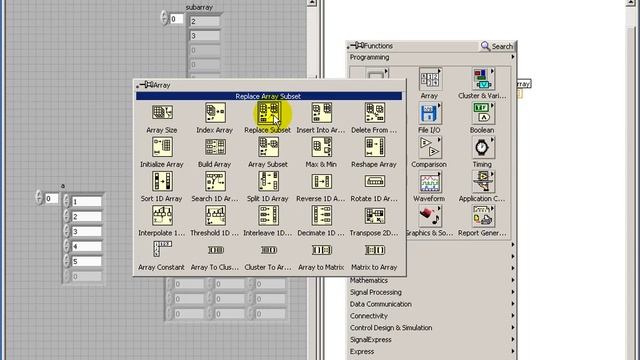Choose the Decimate 1D Array function
The width and height of the screenshot is (640, 360).
[x=321, y=216]
